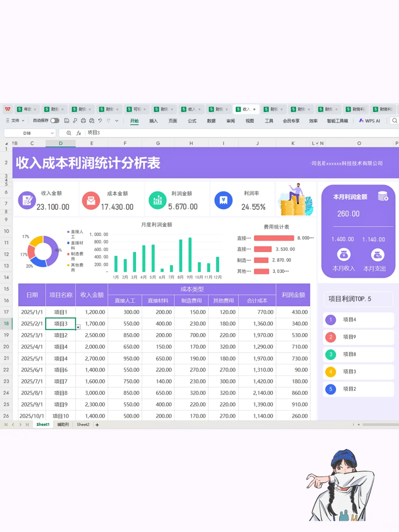This screenshot has width=399, height=532.
Task: Open the Print Preview icon
Action: click(92, 120)
